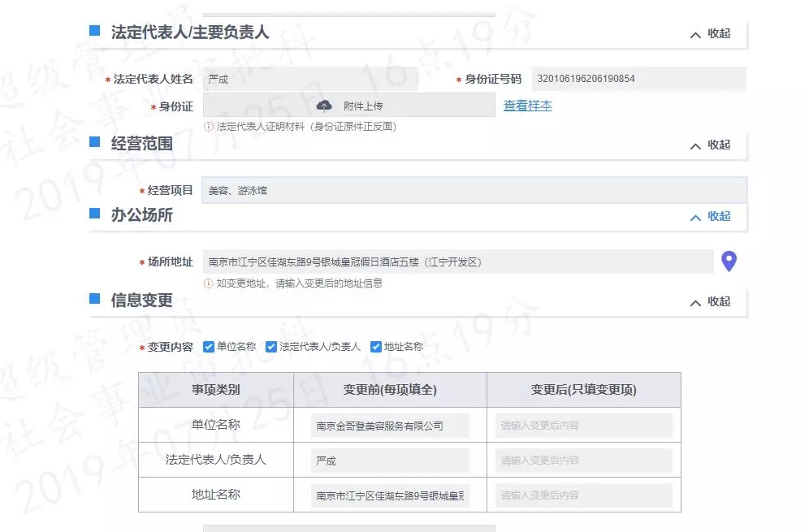Click the cloud upload icon for 身份证
This screenshot has width=809, height=532.
click(324, 106)
